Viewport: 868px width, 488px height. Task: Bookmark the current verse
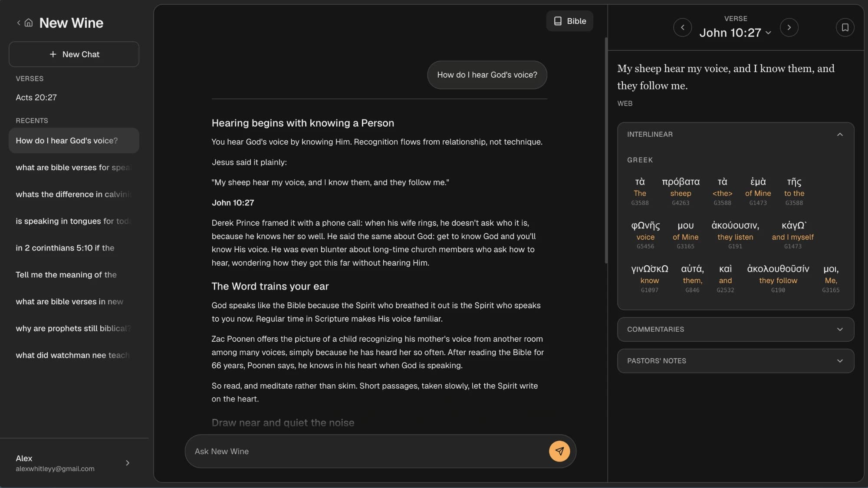(x=845, y=27)
